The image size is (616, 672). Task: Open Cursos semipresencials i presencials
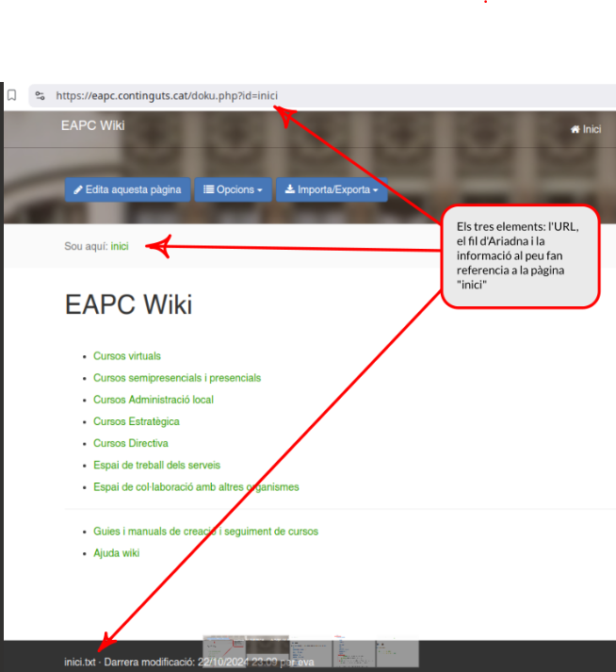[x=177, y=378]
